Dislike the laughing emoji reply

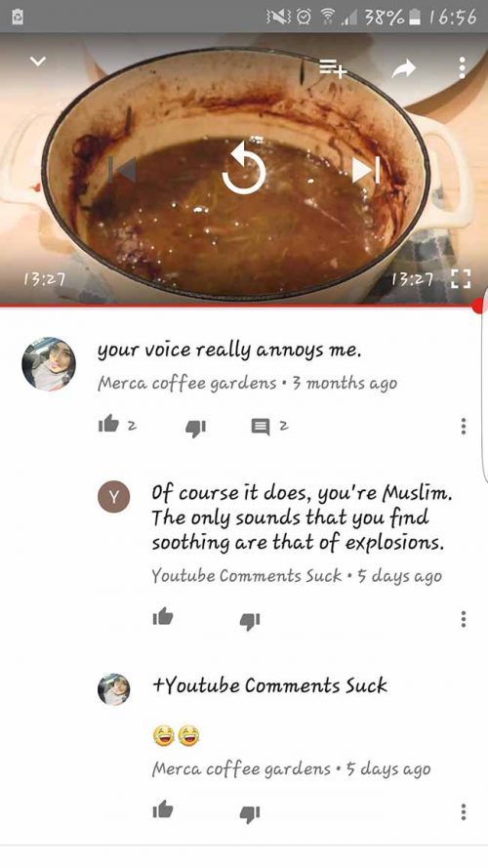point(250,813)
